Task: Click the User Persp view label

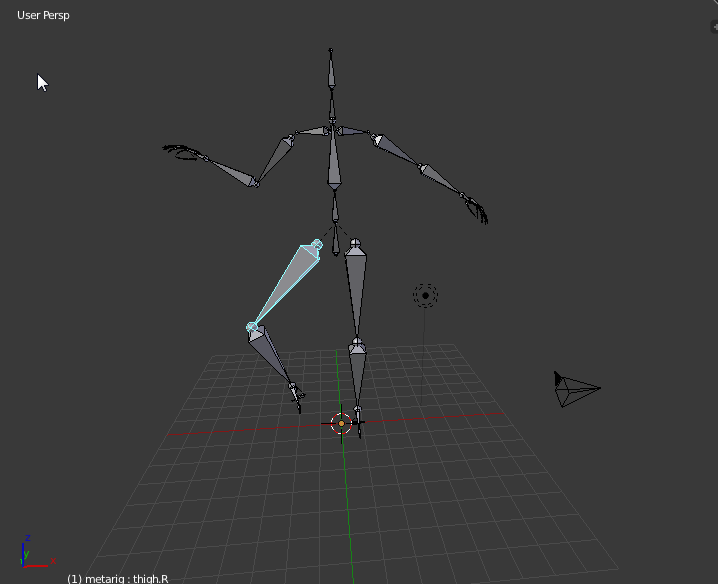Action: [44, 15]
